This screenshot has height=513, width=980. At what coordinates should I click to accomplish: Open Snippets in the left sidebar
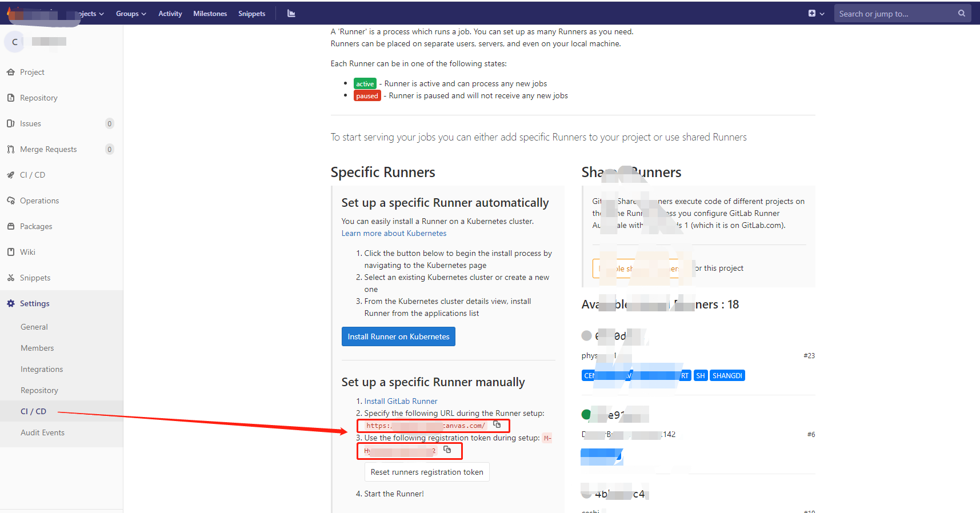click(x=35, y=278)
